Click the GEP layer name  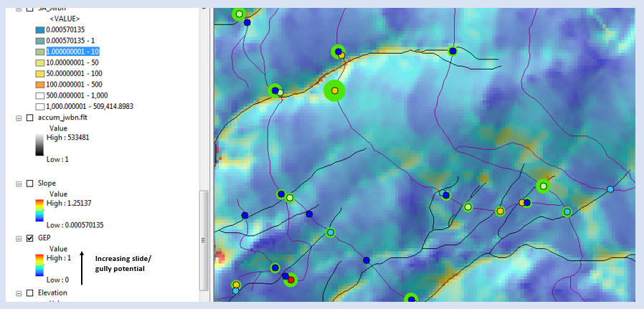pyautogui.click(x=44, y=237)
